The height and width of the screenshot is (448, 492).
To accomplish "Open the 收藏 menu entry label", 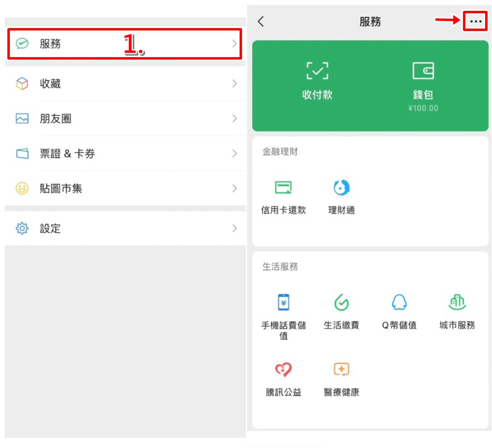I will [50, 84].
